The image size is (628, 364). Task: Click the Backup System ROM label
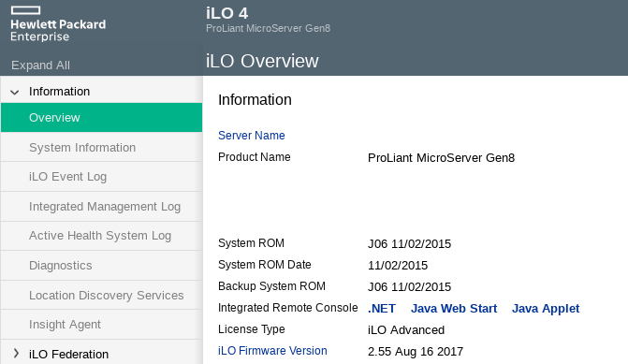[x=271, y=286]
